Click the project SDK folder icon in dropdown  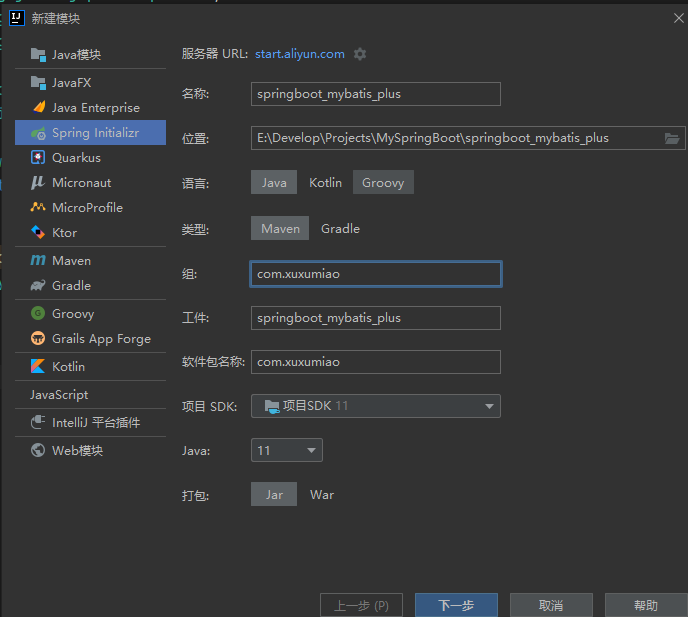(272, 406)
